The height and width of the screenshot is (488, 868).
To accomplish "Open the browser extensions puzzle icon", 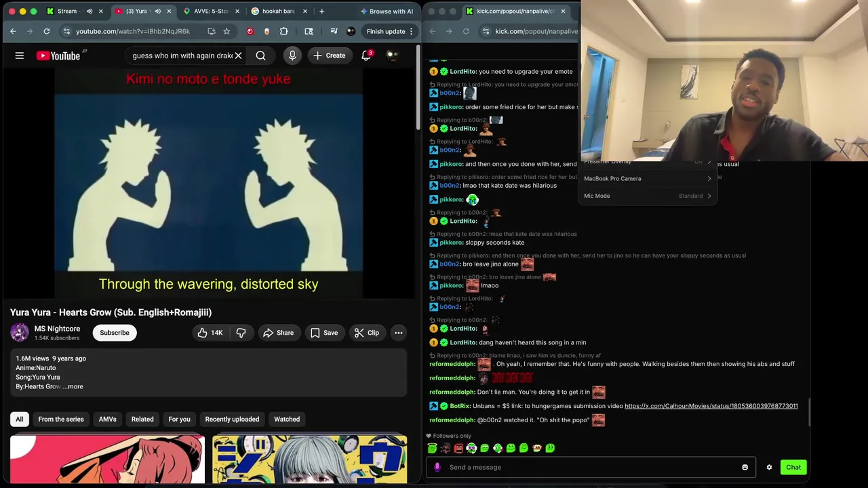I will pos(283,31).
